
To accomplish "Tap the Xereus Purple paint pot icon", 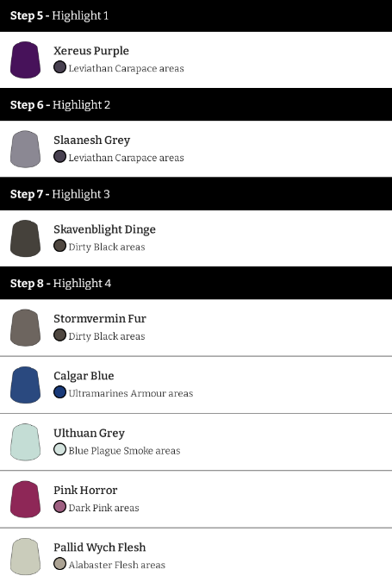I will pyautogui.click(x=25, y=59).
